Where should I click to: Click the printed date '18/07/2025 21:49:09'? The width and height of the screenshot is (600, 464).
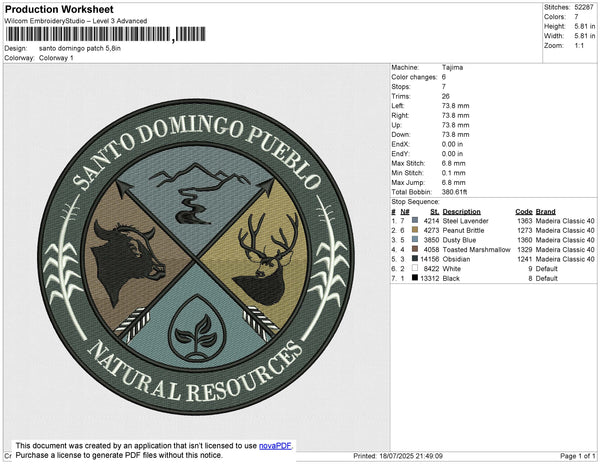(411, 456)
